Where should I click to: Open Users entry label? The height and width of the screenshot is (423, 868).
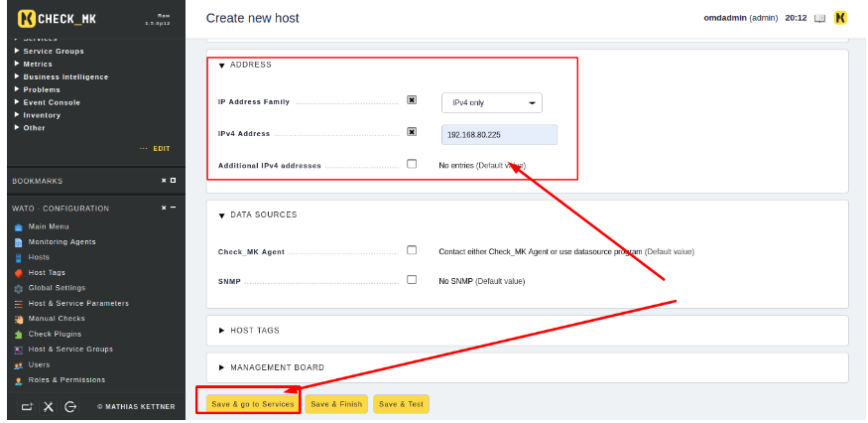click(39, 364)
